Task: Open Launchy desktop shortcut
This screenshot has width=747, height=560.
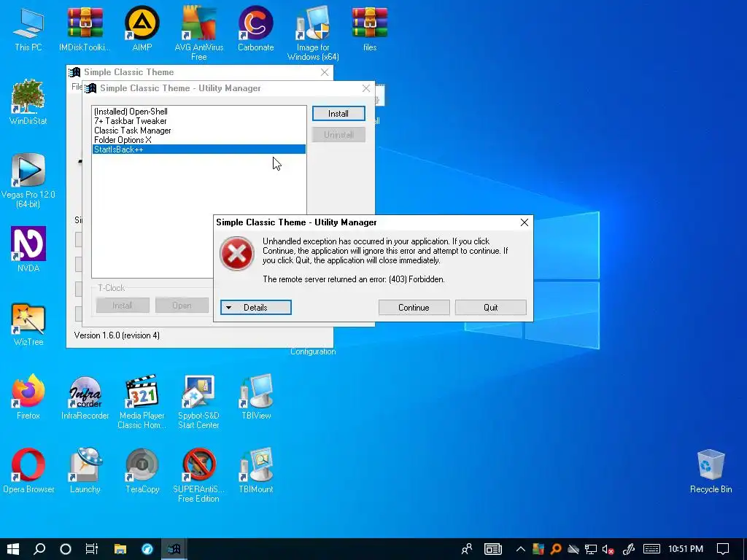Action: pyautogui.click(x=85, y=470)
